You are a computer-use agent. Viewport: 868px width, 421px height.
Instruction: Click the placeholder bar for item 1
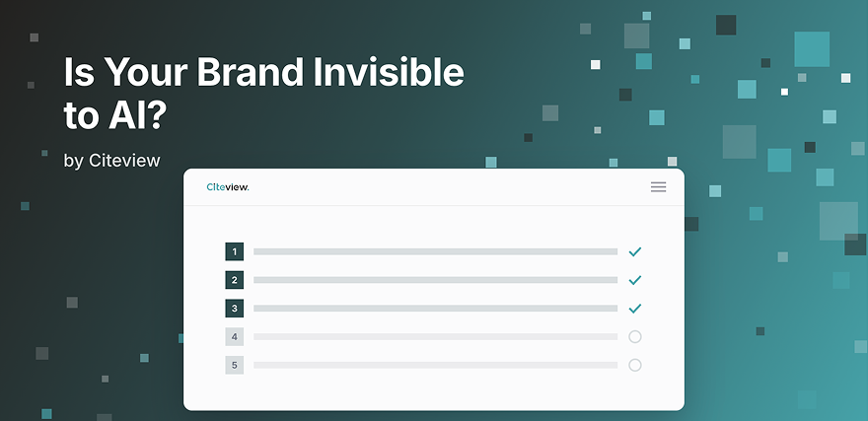coord(435,251)
